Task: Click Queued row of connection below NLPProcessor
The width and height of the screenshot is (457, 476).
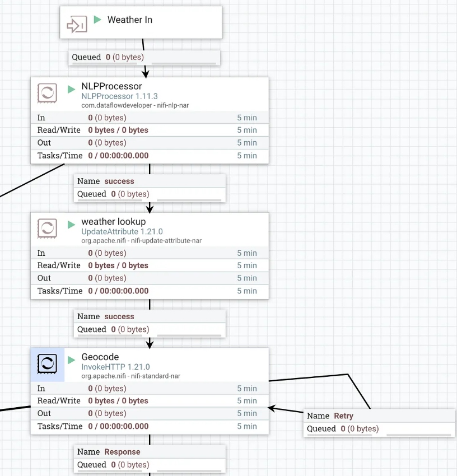Action: 150,194
